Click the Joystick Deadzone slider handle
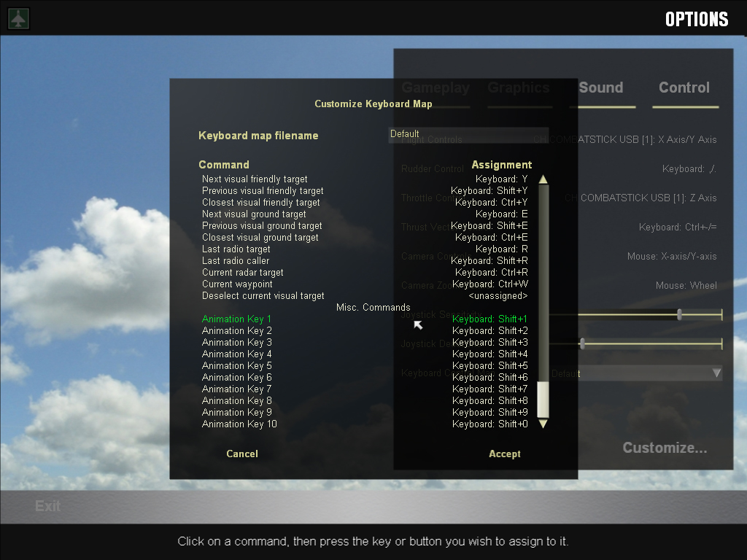The height and width of the screenshot is (560, 747). point(582,343)
